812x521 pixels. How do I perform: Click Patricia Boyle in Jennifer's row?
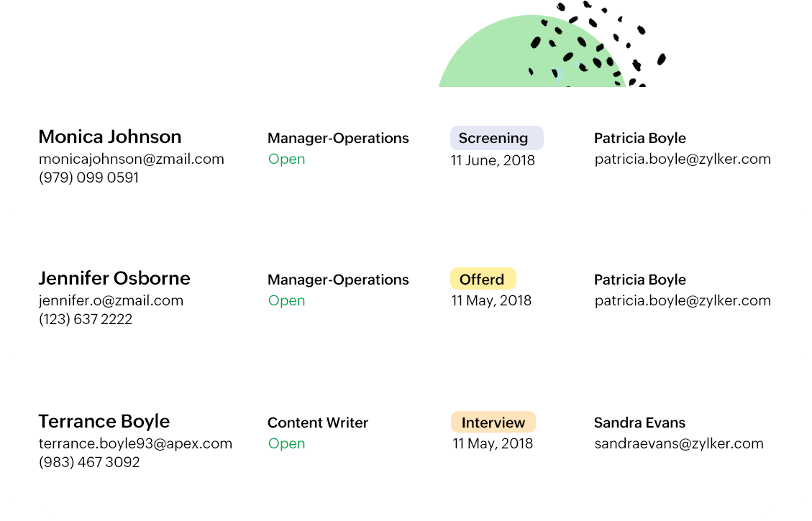coord(640,280)
